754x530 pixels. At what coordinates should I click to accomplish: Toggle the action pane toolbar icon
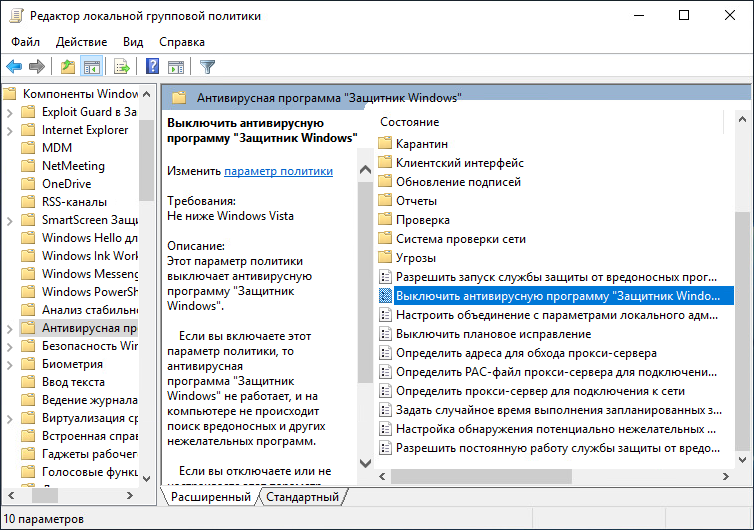(x=176, y=67)
